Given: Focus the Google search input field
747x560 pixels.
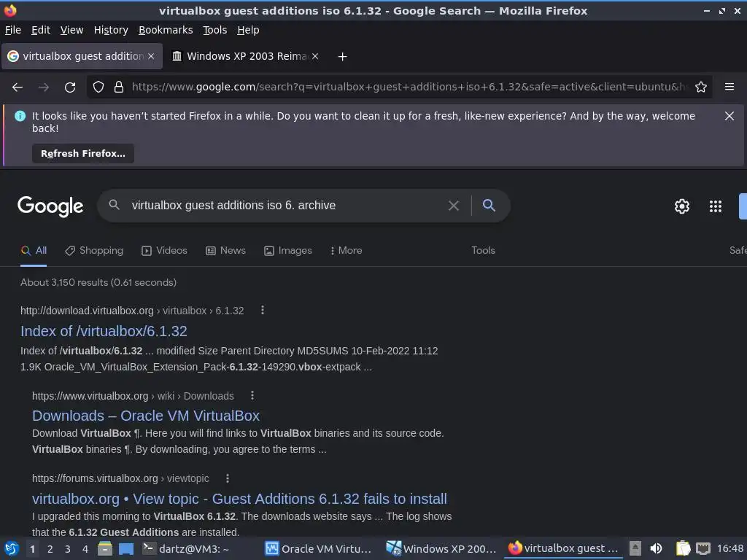Looking at the screenshot, I should point(286,205).
